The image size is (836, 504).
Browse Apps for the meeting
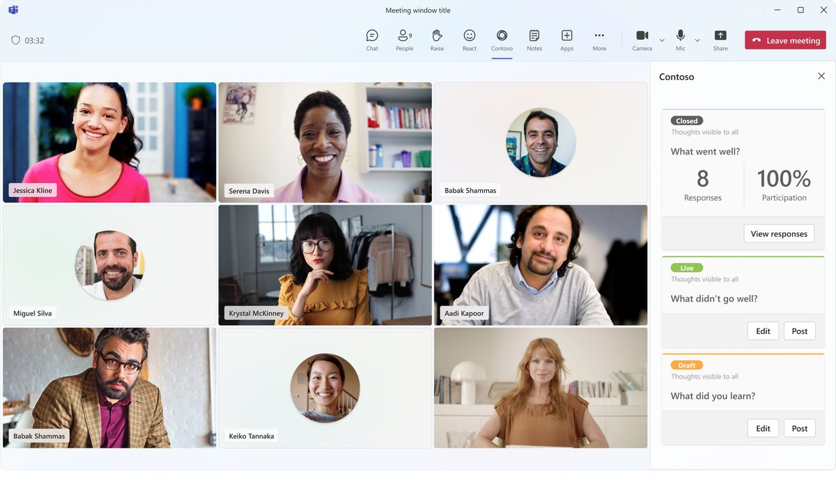(566, 40)
